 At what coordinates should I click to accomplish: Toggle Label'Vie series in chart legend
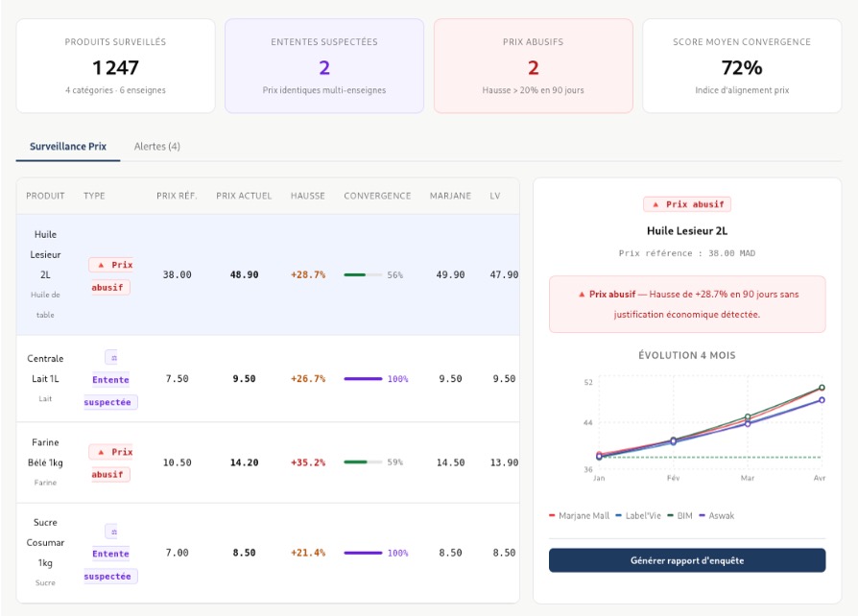coord(636,516)
